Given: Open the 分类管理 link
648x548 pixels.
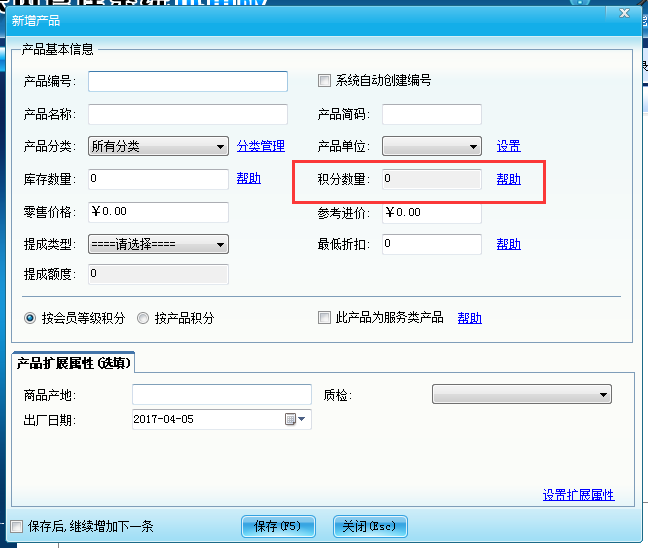Looking at the screenshot, I should click(261, 146).
